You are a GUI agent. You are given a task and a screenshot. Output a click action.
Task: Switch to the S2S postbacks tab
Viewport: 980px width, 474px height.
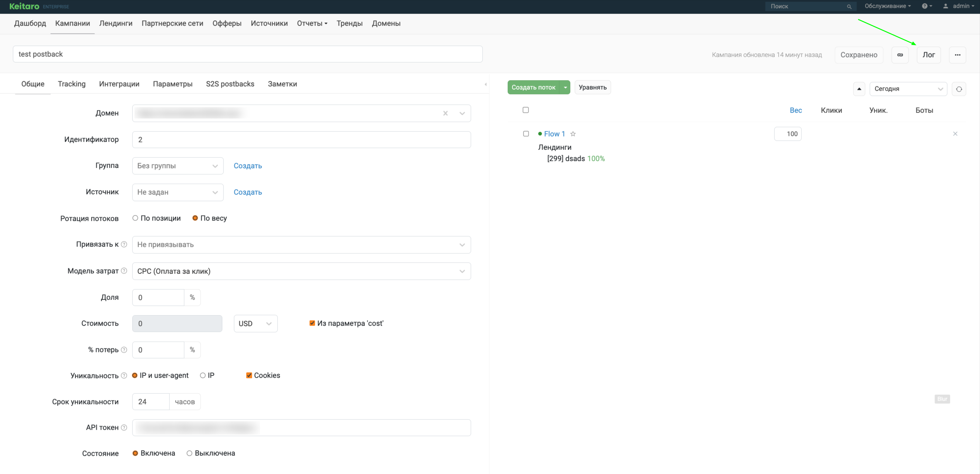[230, 84]
